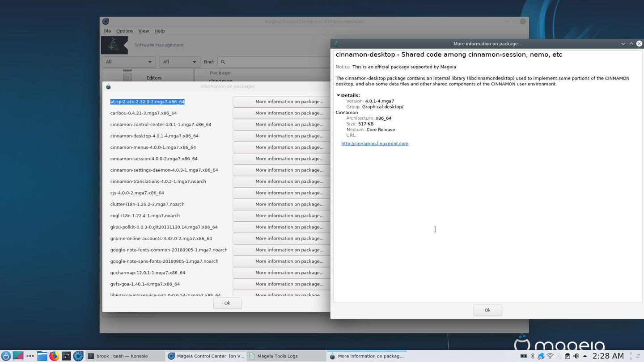More information for gksu-polkit package
The height and width of the screenshot is (362, 644).
click(281, 227)
